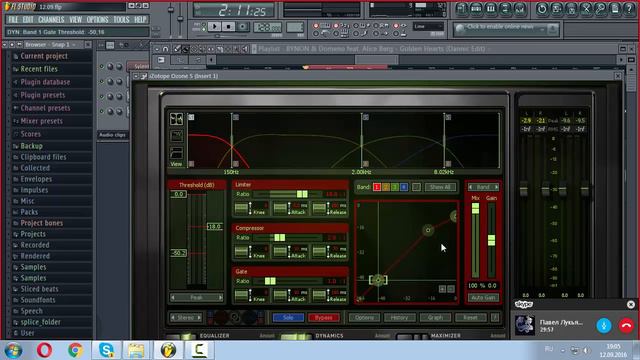Image resolution: width=640 pixels, height=360 pixels.
Task: Open the VIEW menu
Action: [x=76, y=19]
